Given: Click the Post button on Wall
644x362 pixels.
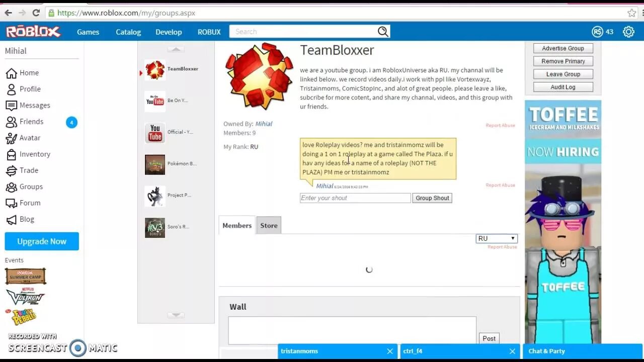Looking at the screenshot, I should tap(489, 338).
